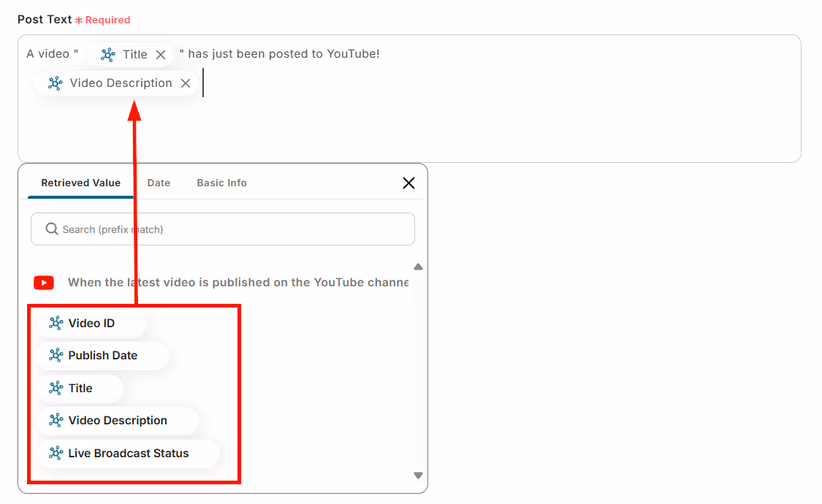Open the Date tab

point(159,183)
